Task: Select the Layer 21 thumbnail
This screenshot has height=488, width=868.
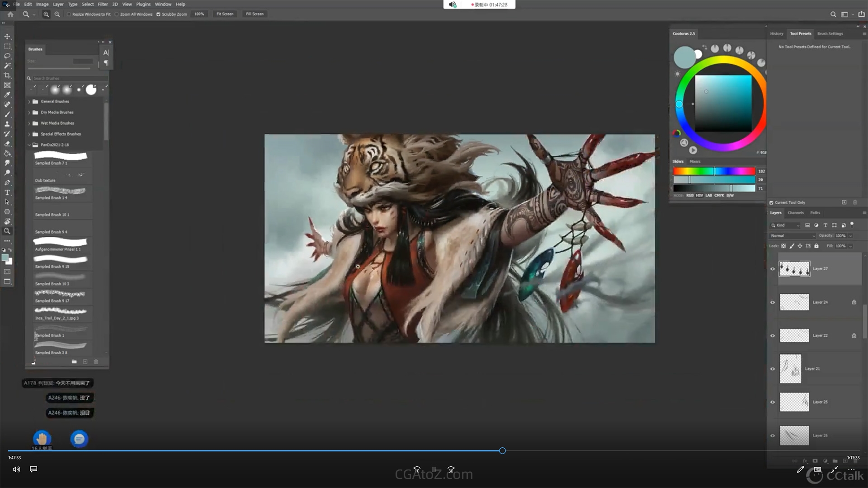Action: pyautogui.click(x=790, y=369)
